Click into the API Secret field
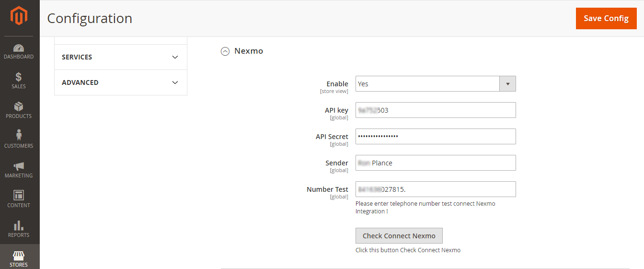644x269 pixels. coord(435,137)
